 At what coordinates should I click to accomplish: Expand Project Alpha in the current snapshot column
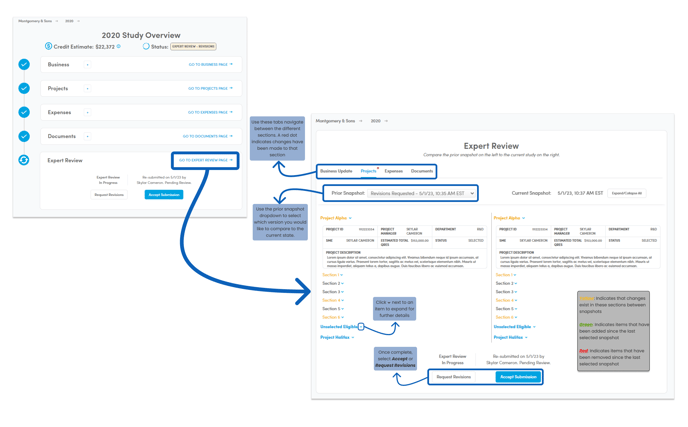pos(509,218)
